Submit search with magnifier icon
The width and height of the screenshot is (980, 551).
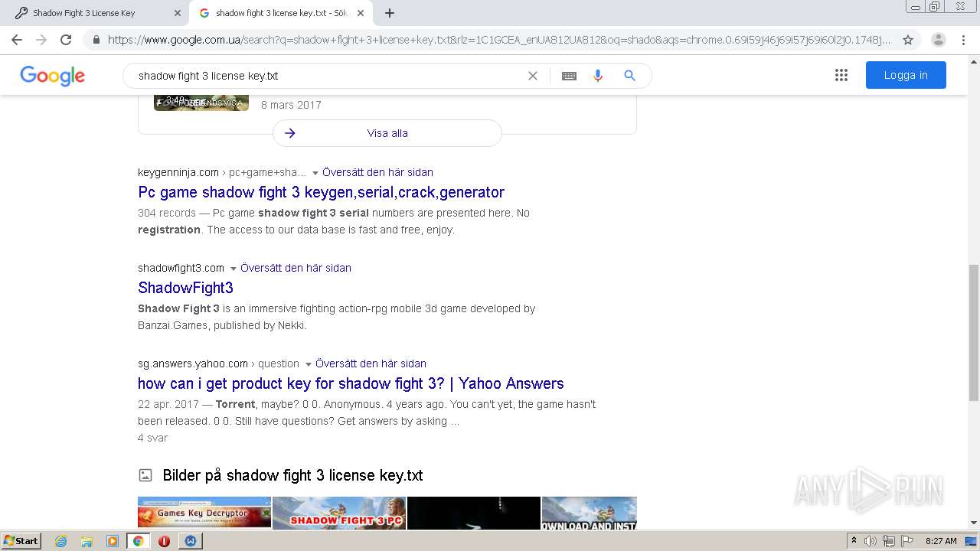(x=629, y=76)
